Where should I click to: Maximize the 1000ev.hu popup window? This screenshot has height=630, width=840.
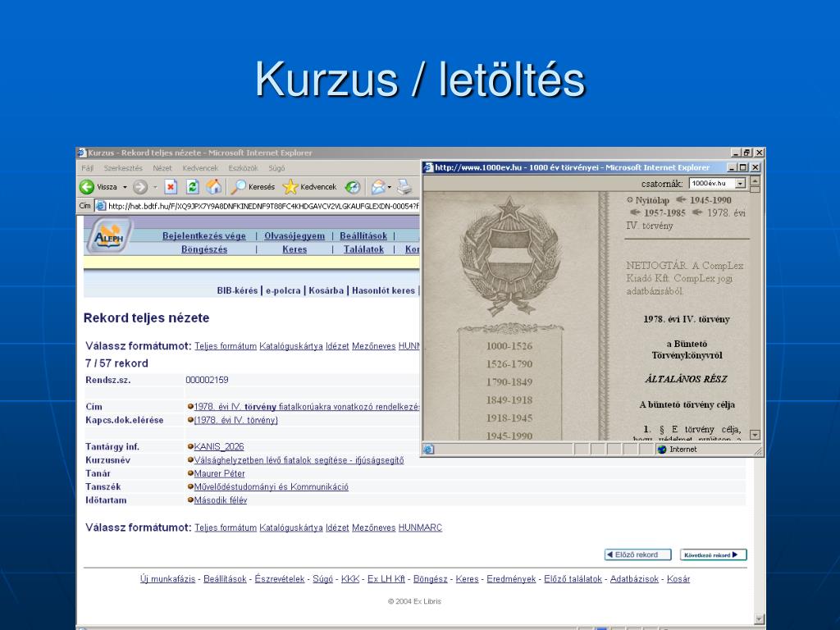coord(742,167)
